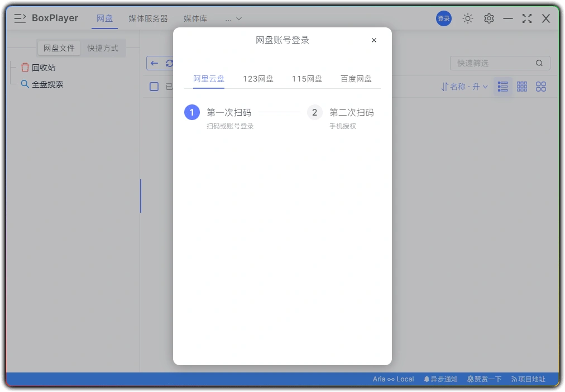Go back with the left arrow button
The width and height of the screenshot is (565, 392).
155,64
